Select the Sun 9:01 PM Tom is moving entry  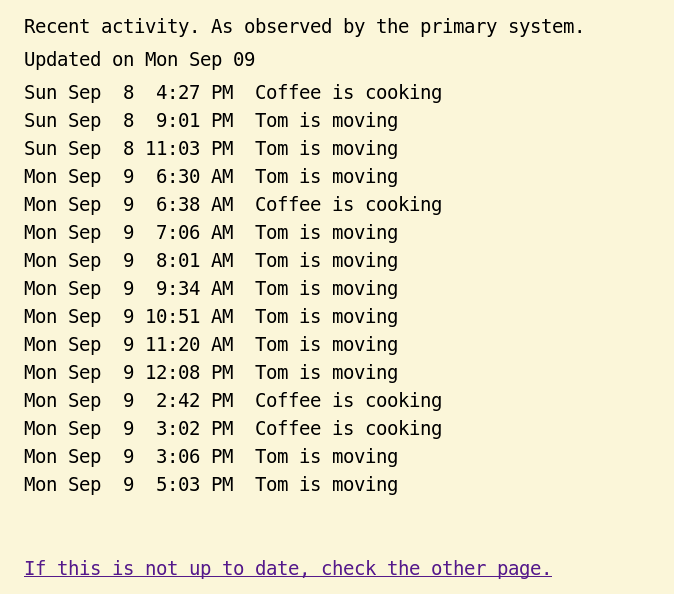click(210, 121)
